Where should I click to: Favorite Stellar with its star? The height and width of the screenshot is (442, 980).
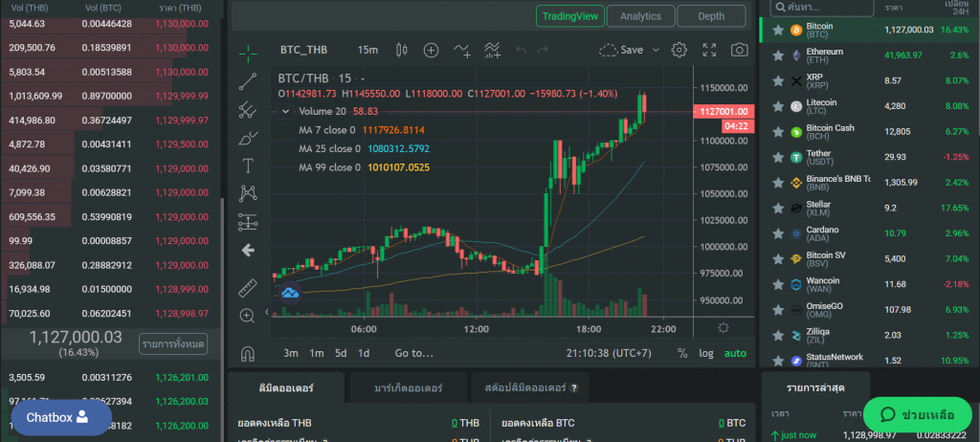(x=778, y=209)
